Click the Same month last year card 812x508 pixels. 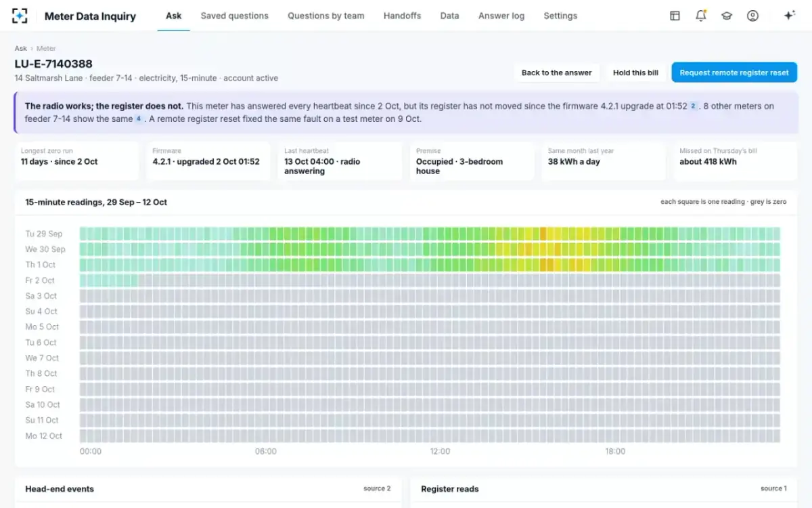pos(604,161)
